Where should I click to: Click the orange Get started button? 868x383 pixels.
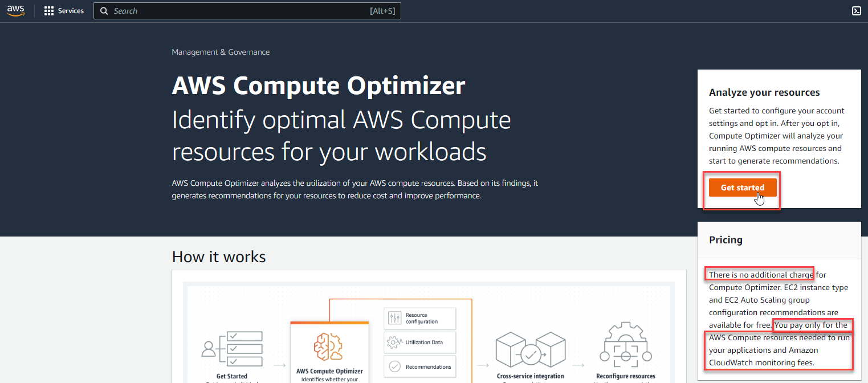[743, 188]
